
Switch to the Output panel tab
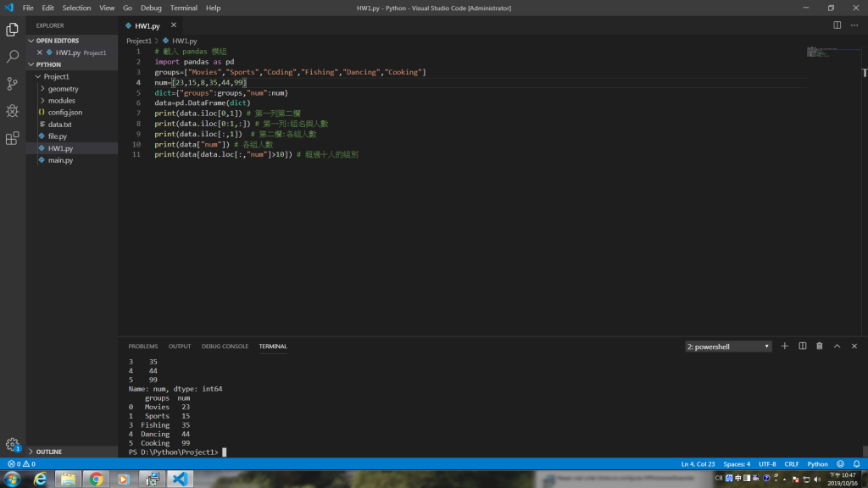click(x=180, y=347)
